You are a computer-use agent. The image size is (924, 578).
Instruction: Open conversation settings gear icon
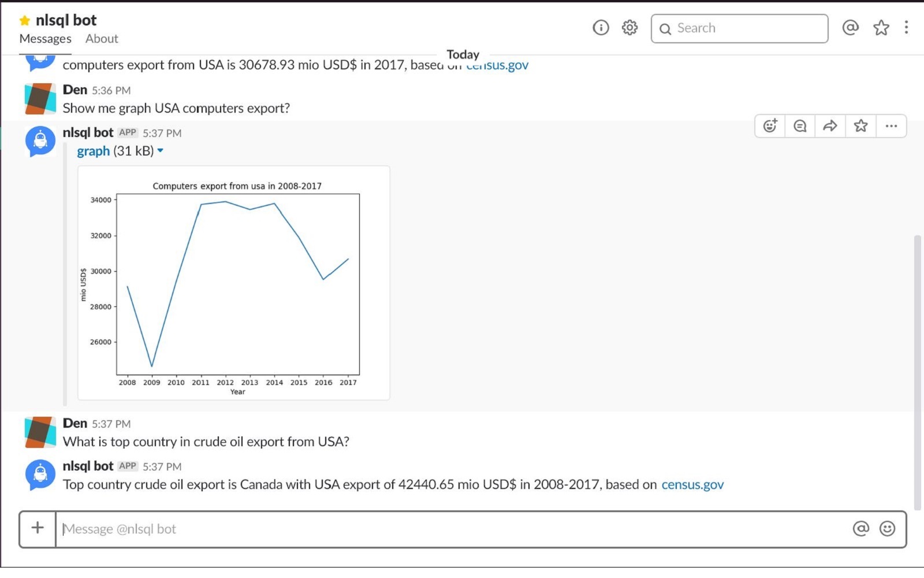[629, 28]
